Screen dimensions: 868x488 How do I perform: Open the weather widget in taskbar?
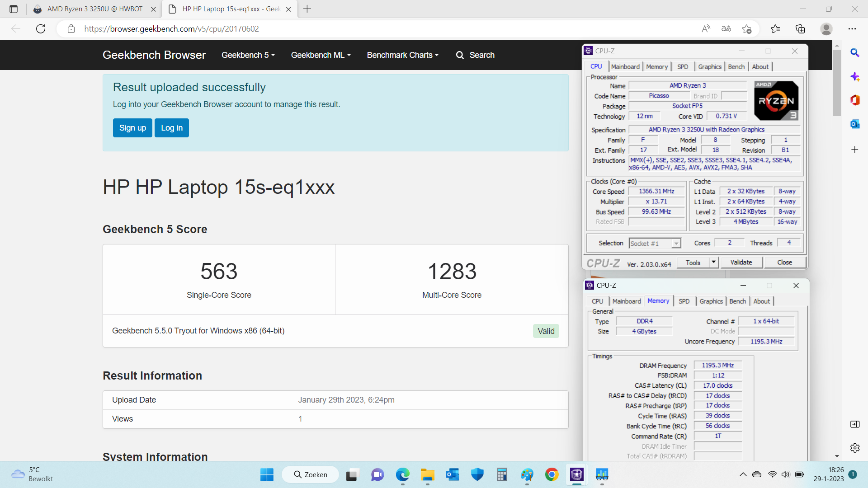32,474
